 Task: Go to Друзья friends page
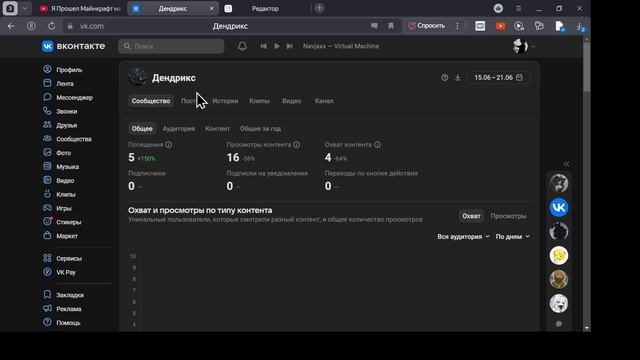coord(60,125)
